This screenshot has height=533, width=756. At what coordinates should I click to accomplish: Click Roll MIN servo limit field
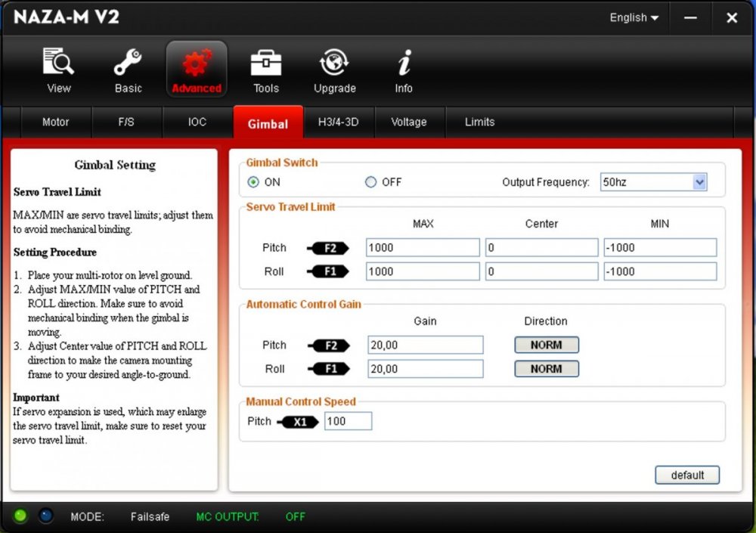(660, 271)
